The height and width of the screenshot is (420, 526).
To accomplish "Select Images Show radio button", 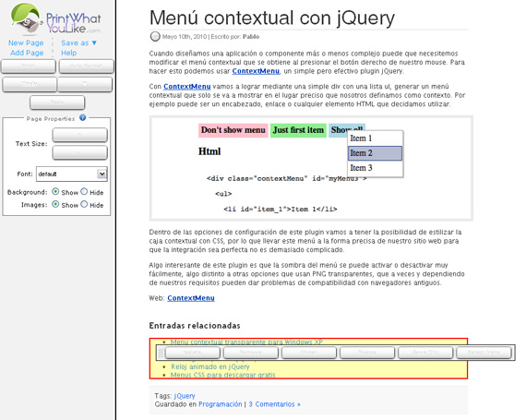I will [55, 204].
